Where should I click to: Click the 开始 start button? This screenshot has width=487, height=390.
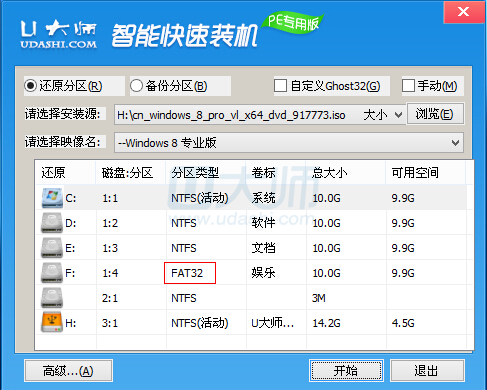click(346, 371)
